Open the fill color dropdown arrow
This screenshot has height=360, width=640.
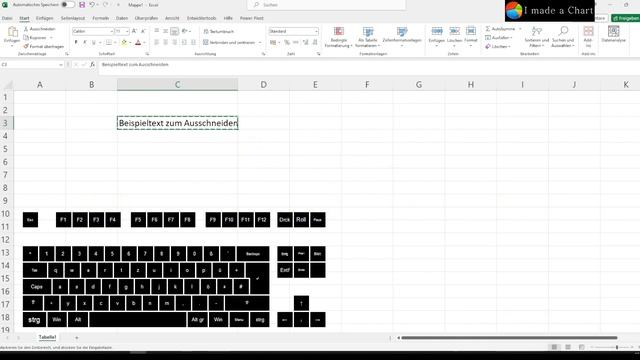point(130,42)
